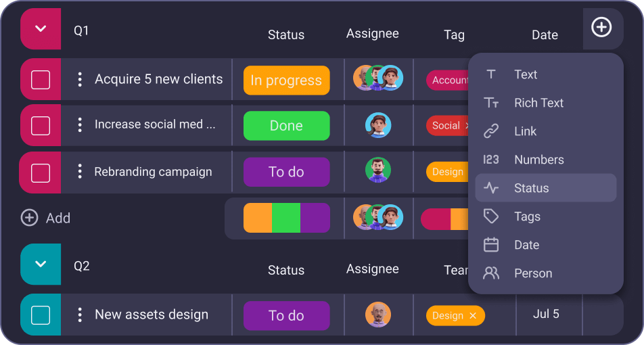Remove the Design tag on New assets design
Screen dimensions: 644x345
click(x=473, y=316)
